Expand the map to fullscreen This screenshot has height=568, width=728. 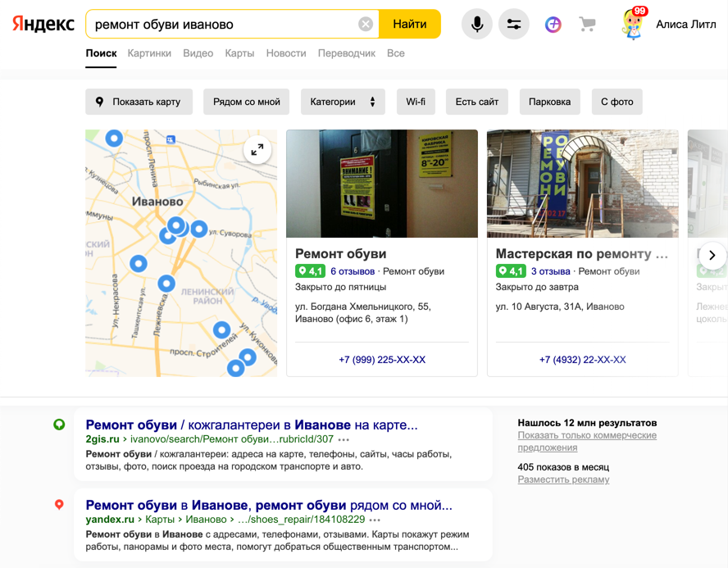257,149
